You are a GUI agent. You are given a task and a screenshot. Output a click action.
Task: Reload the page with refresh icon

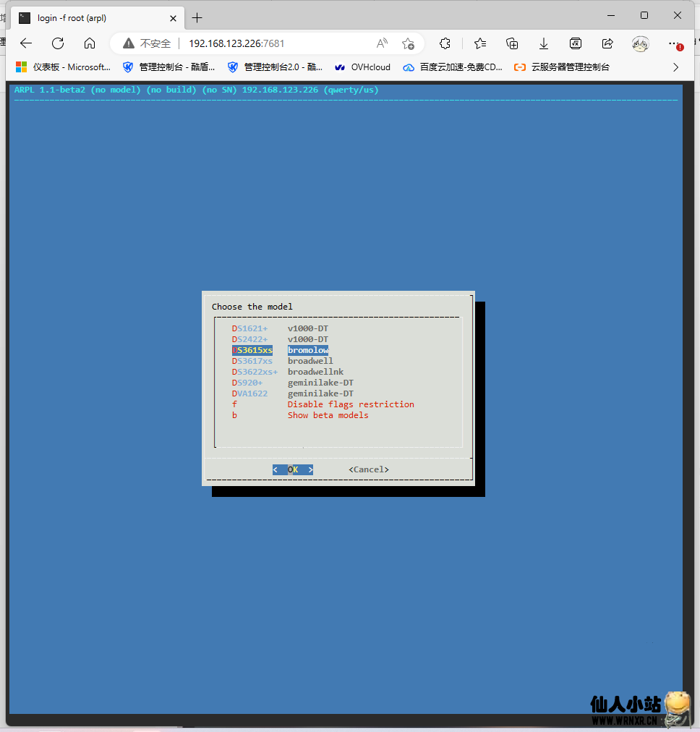pos(58,43)
